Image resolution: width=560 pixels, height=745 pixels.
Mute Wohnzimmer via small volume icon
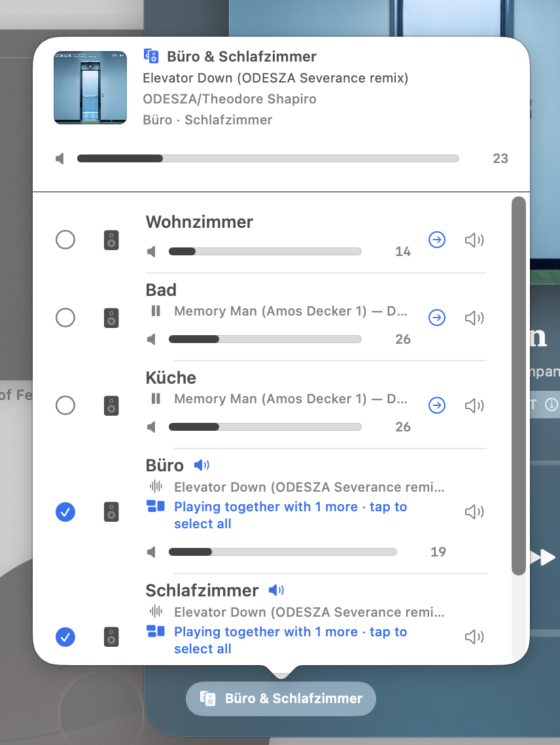tap(152, 251)
